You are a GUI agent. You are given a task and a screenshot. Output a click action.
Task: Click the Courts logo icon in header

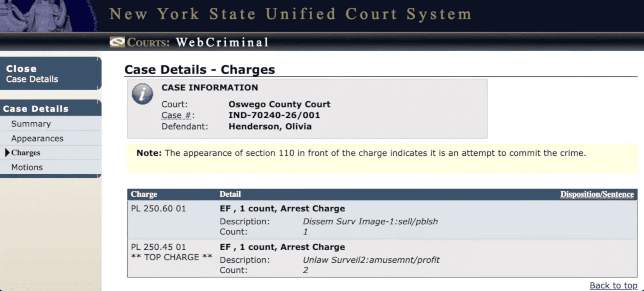[x=117, y=42]
